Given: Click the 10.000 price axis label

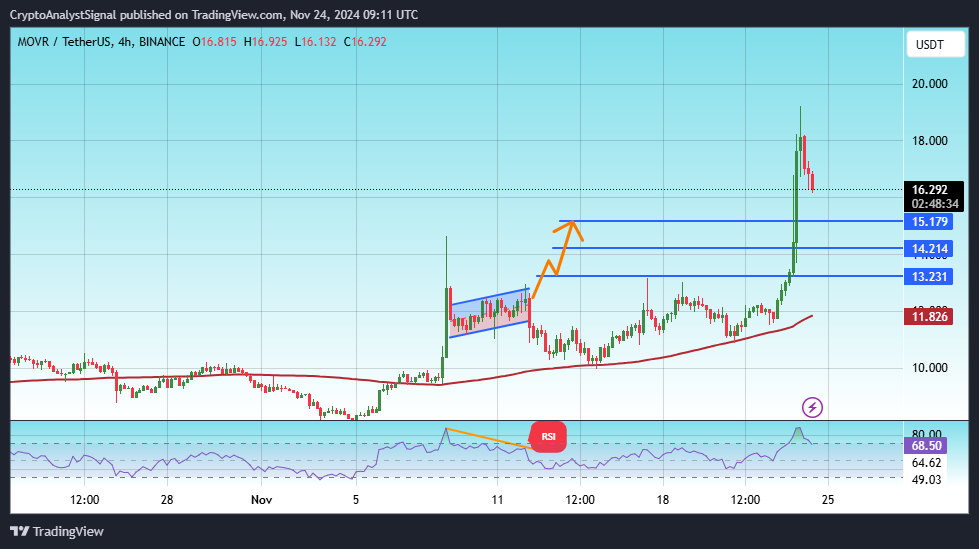Looking at the screenshot, I should pyautogui.click(x=930, y=367).
